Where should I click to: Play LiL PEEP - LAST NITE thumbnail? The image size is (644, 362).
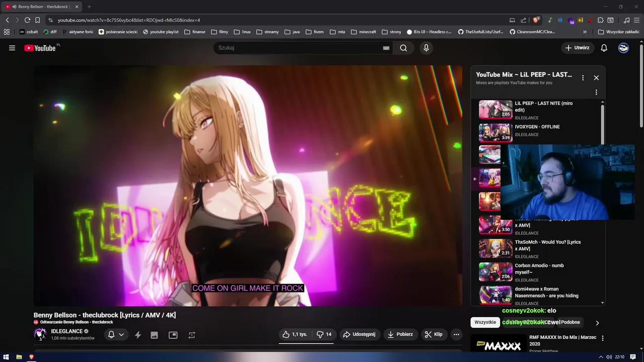[x=496, y=109]
